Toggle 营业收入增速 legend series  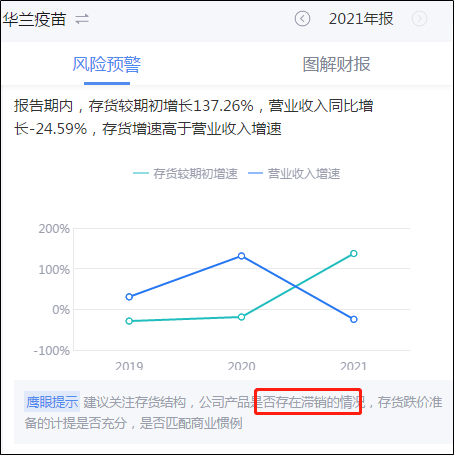coord(294,174)
